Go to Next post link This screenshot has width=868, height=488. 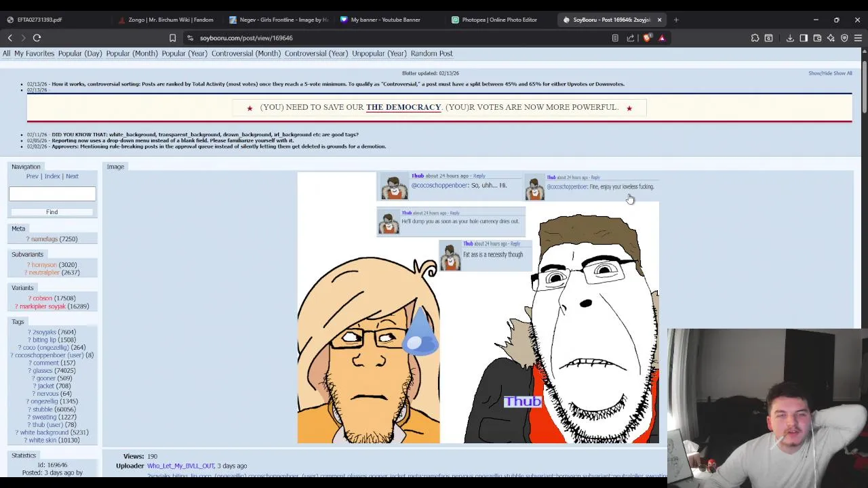pyautogui.click(x=72, y=176)
